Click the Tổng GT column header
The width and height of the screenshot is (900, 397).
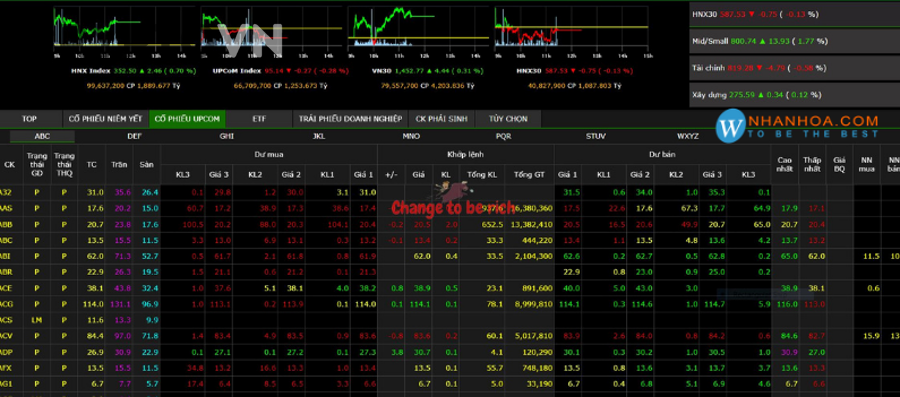529,174
